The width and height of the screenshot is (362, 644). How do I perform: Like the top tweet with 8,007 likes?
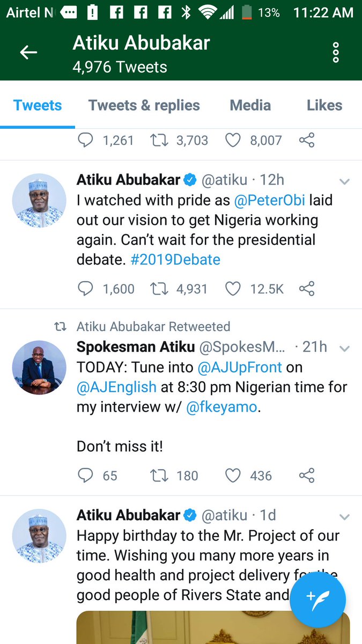(233, 141)
